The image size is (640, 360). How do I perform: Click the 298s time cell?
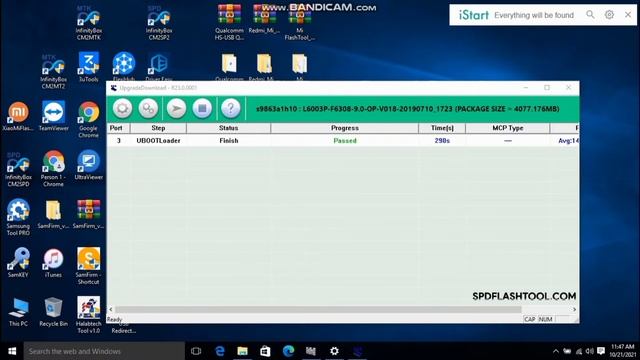[x=442, y=140]
